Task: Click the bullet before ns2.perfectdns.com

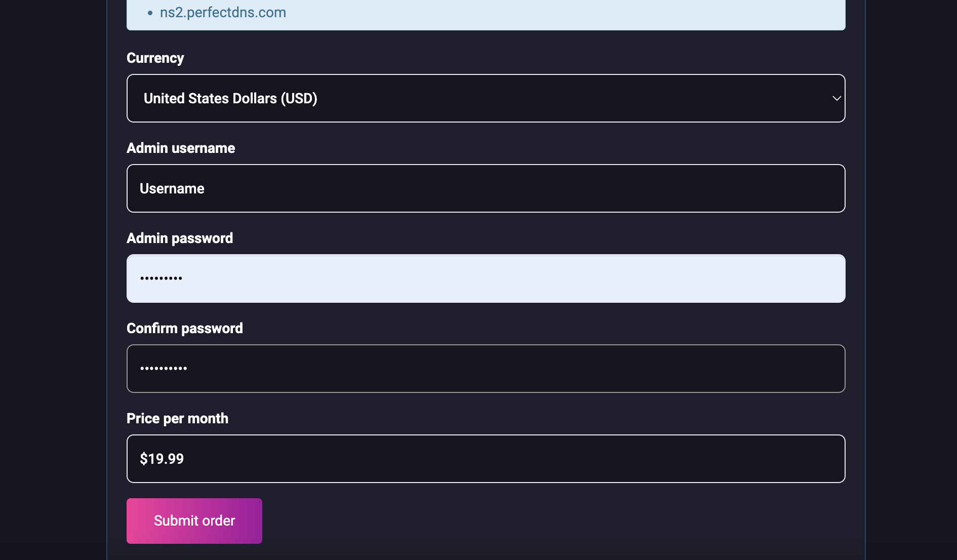Action: tap(150, 13)
